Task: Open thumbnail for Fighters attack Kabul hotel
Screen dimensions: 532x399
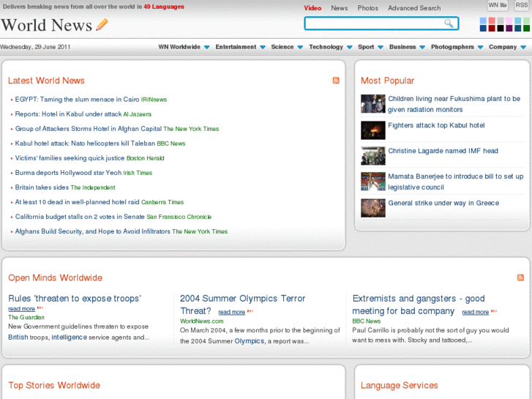Action: click(x=373, y=130)
